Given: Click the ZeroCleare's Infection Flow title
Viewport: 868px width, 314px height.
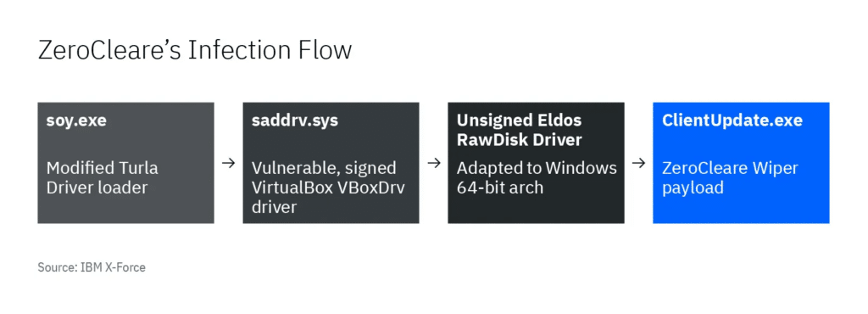Looking at the screenshot, I should [195, 50].
